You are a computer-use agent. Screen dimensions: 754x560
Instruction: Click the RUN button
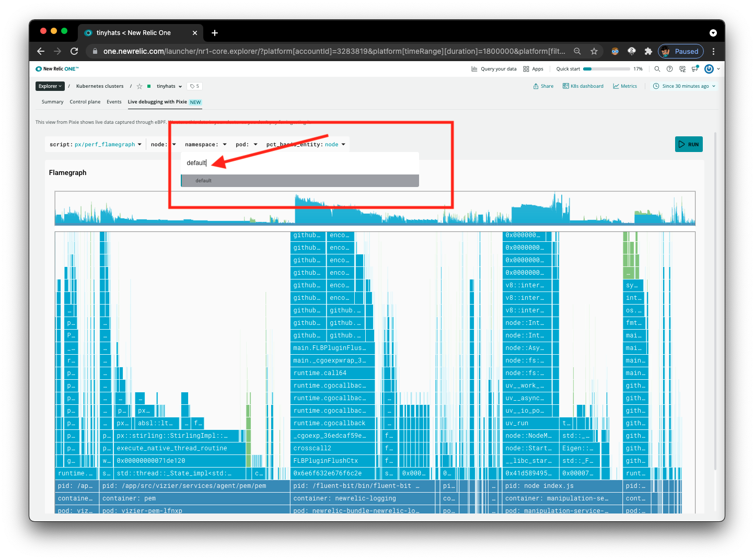pos(689,144)
